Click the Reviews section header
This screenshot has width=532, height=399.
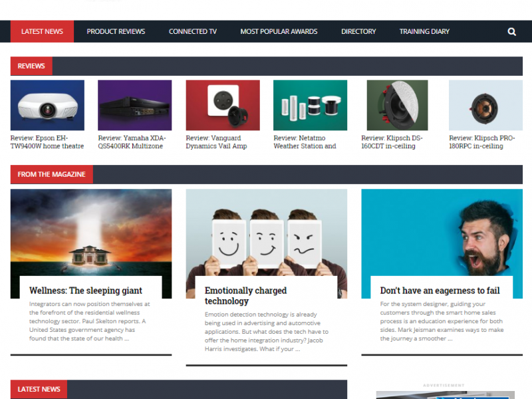31,66
